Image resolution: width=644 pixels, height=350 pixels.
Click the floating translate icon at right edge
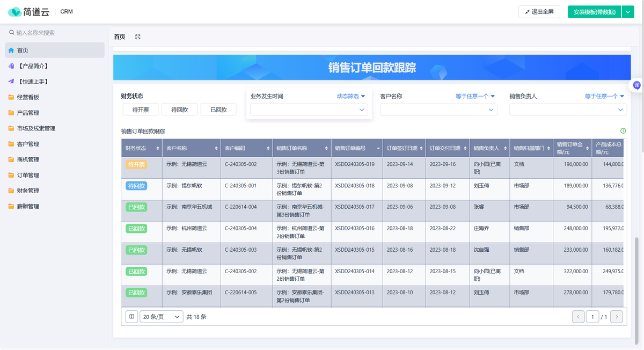click(x=636, y=85)
